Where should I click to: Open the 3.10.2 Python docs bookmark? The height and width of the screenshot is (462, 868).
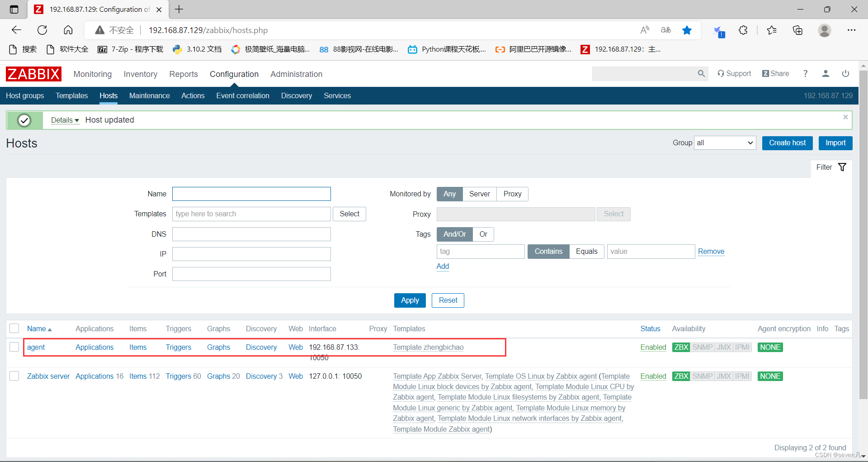[x=197, y=49]
